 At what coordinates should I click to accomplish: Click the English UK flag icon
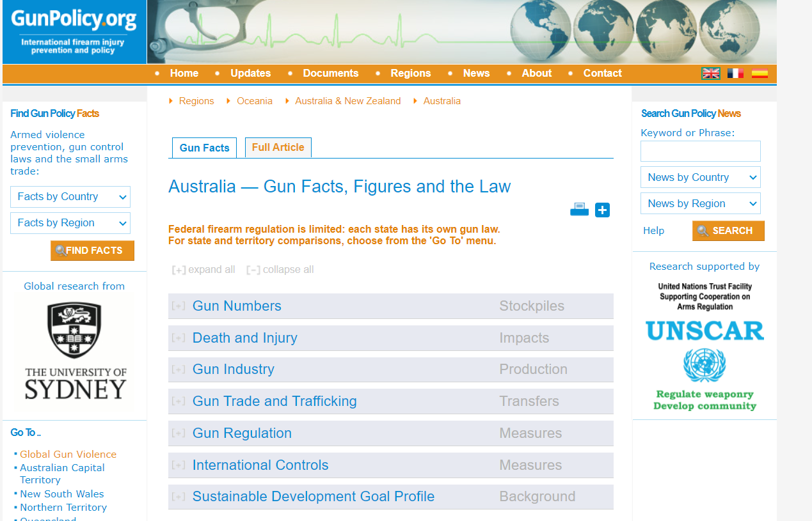(710, 74)
